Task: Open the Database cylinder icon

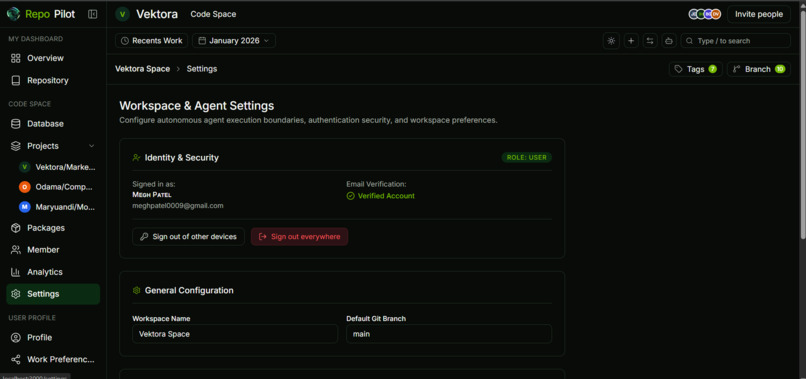Action: [x=16, y=124]
